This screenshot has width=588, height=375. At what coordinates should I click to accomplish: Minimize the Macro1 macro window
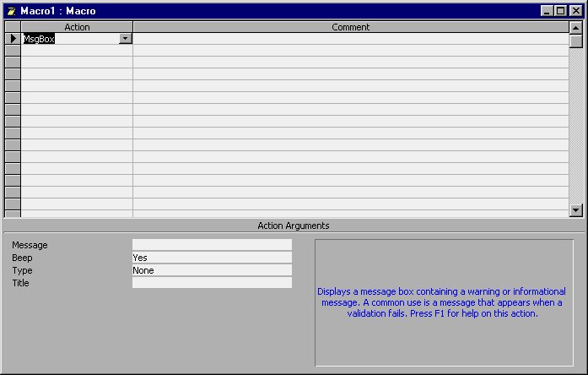[548, 11]
